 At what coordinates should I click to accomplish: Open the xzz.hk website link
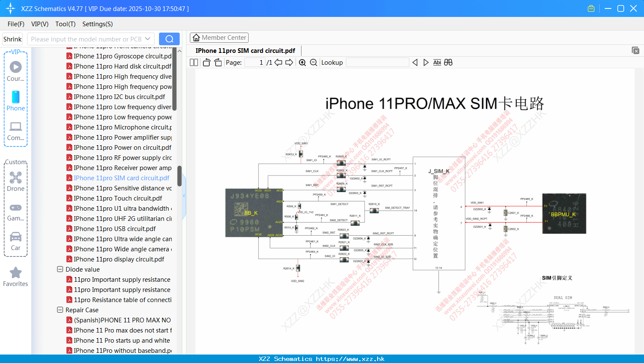(350, 359)
